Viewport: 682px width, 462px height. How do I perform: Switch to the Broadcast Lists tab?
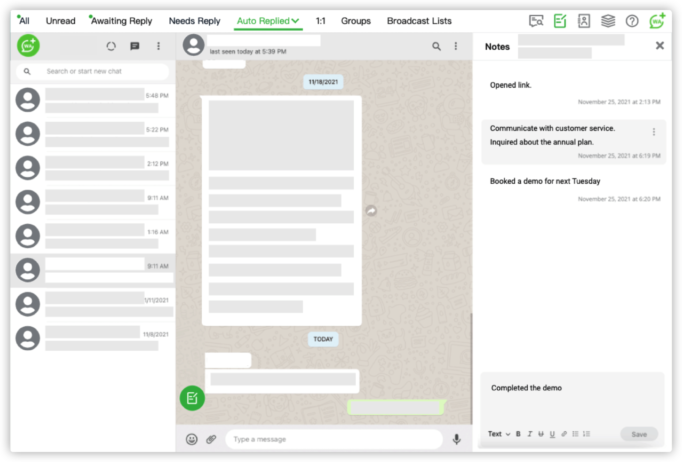(418, 20)
